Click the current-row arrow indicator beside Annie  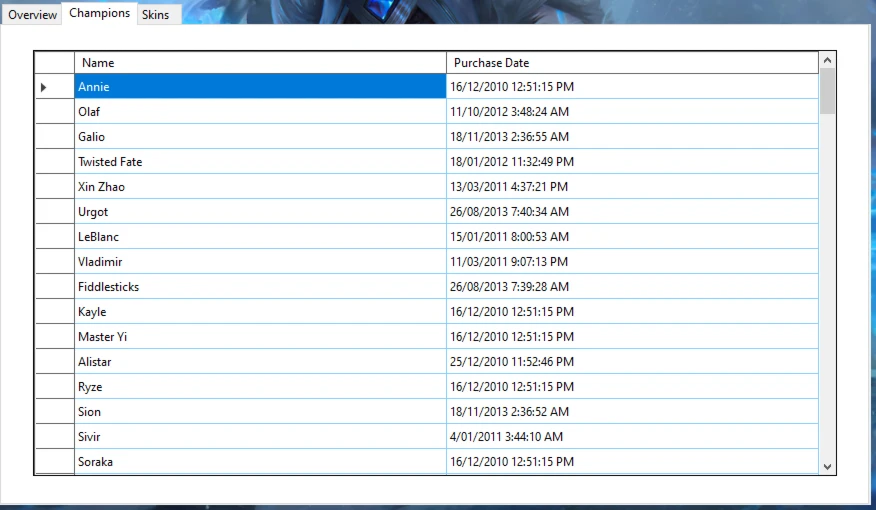tap(44, 88)
